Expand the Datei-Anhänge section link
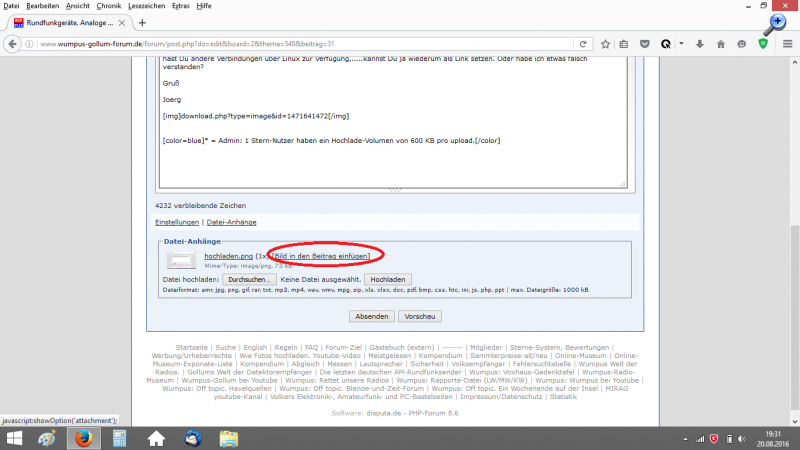The height and width of the screenshot is (450, 800). (232, 222)
